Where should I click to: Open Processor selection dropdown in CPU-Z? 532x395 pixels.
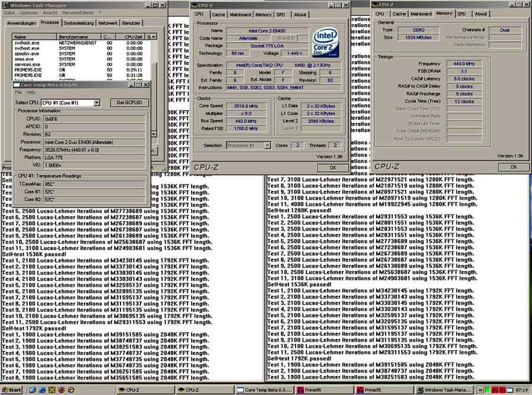pyautogui.click(x=248, y=145)
